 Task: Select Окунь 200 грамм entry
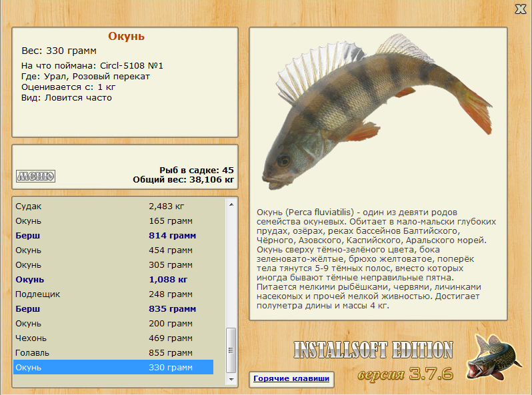pyautogui.click(x=113, y=324)
